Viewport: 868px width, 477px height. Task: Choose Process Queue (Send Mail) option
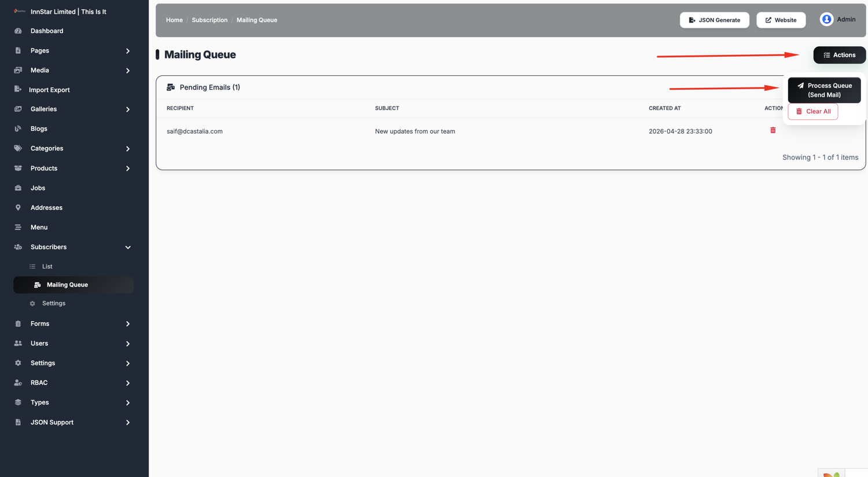pos(824,90)
